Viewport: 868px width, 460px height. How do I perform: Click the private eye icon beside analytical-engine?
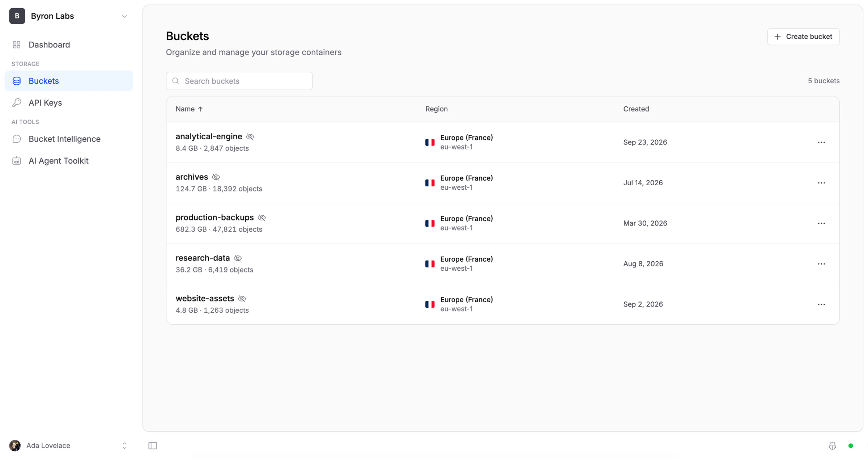click(250, 136)
